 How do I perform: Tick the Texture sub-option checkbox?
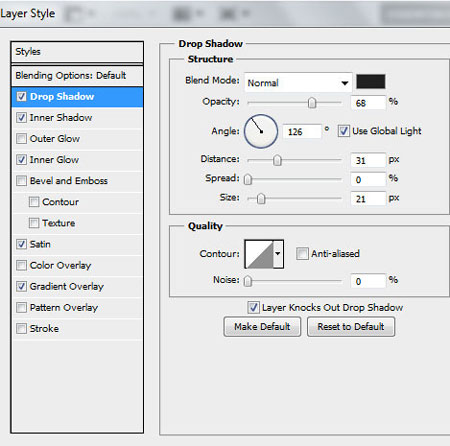tap(34, 223)
